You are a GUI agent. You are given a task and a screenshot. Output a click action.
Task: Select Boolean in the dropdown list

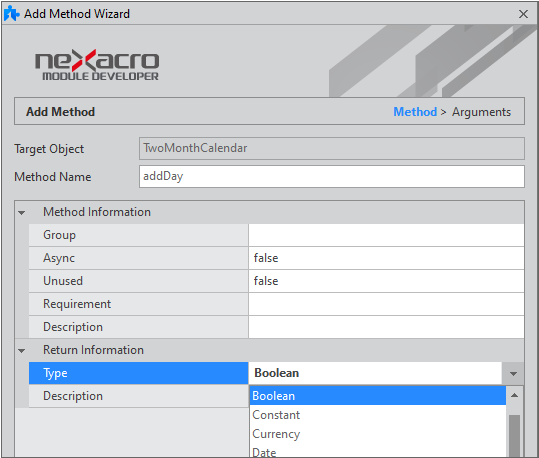click(x=377, y=396)
